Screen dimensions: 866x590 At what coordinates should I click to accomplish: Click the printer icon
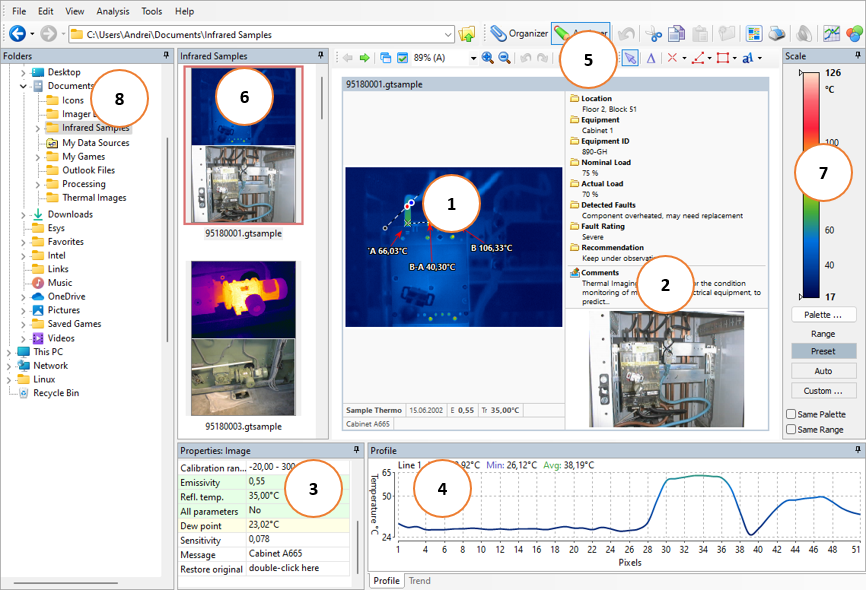tap(777, 34)
